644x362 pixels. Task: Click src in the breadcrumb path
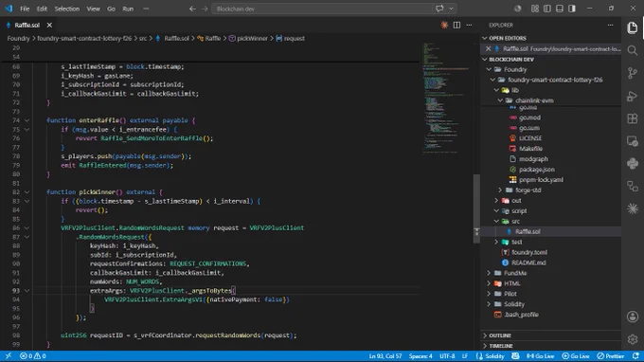(x=142, y=38)
